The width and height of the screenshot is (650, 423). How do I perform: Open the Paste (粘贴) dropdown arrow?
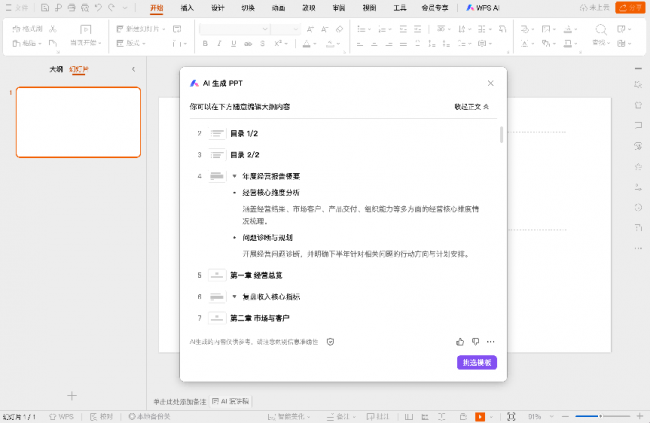point(40,44)
